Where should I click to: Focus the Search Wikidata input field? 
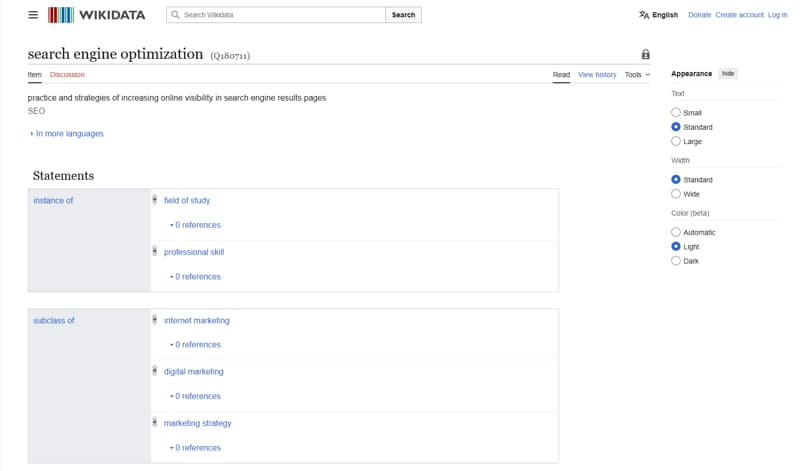click(x=276, y=15)
